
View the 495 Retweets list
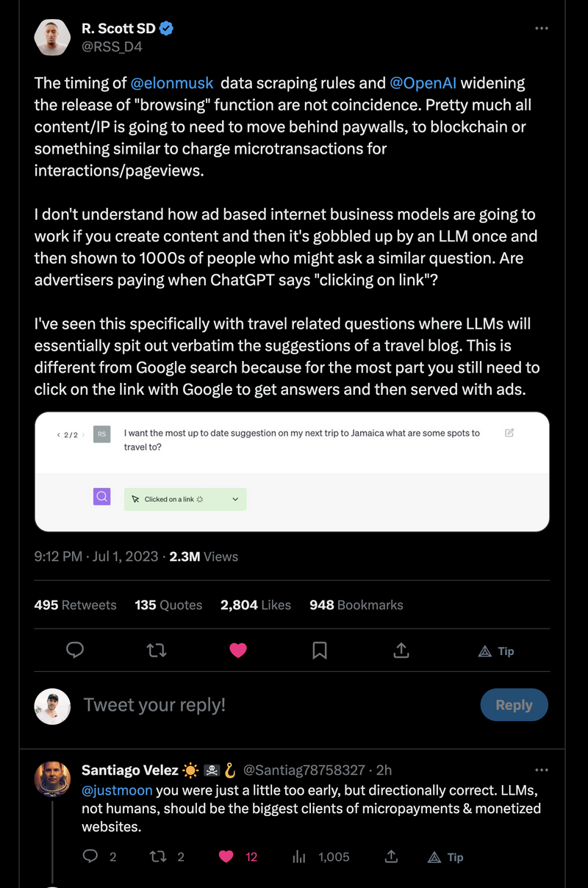pos(75,605)
